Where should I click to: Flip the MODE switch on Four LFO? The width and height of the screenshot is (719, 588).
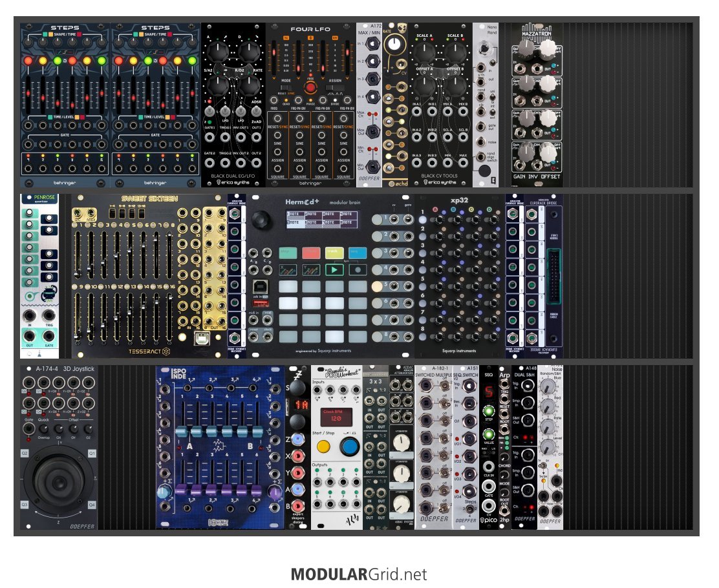click(x=285, y=87)
